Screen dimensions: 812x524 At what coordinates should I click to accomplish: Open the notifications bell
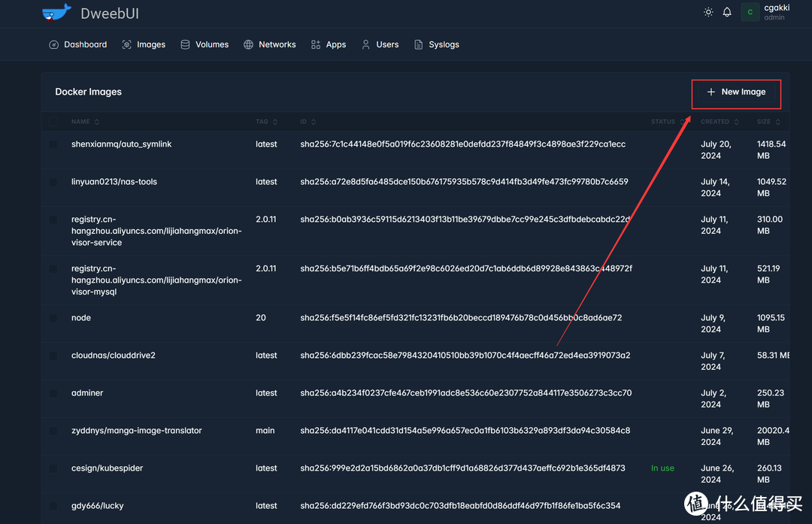coord(727,12)
